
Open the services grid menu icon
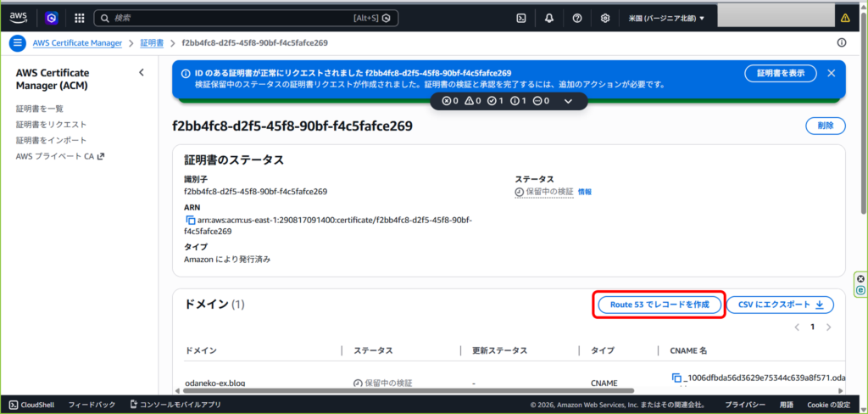tap(79, 18)
